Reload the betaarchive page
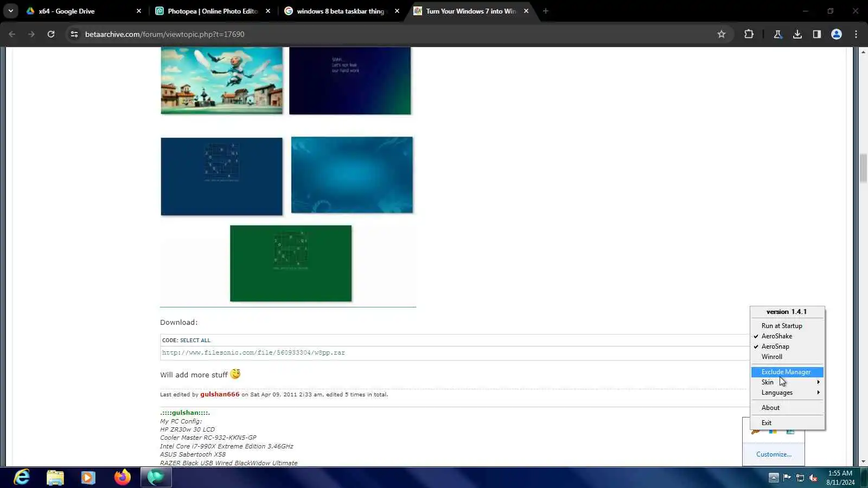 click(x=51, y=34)
